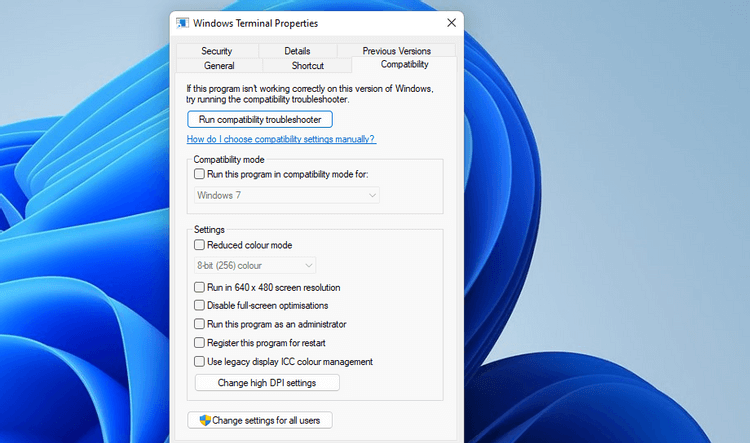Screen dimensions: 750x443
Task: Open the Windows 7 compatibility dropdown
Action: pyautogui.click(x=287, y=195)
